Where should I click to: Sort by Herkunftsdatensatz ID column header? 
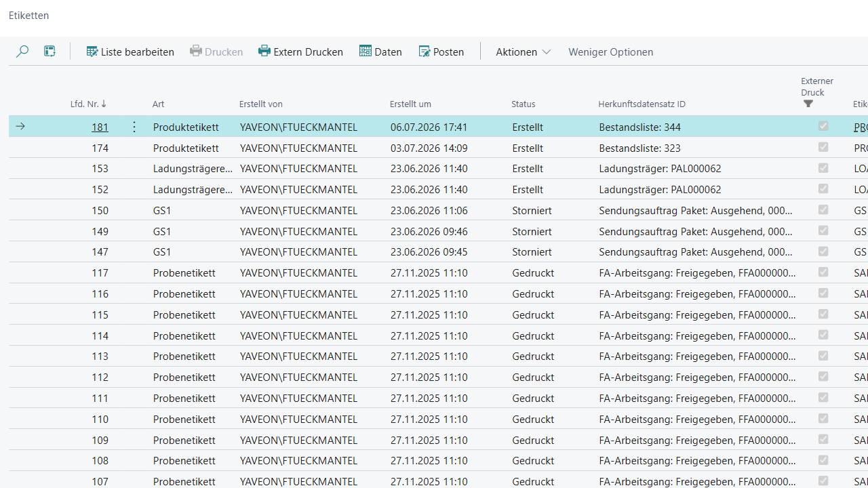(642, 104)
